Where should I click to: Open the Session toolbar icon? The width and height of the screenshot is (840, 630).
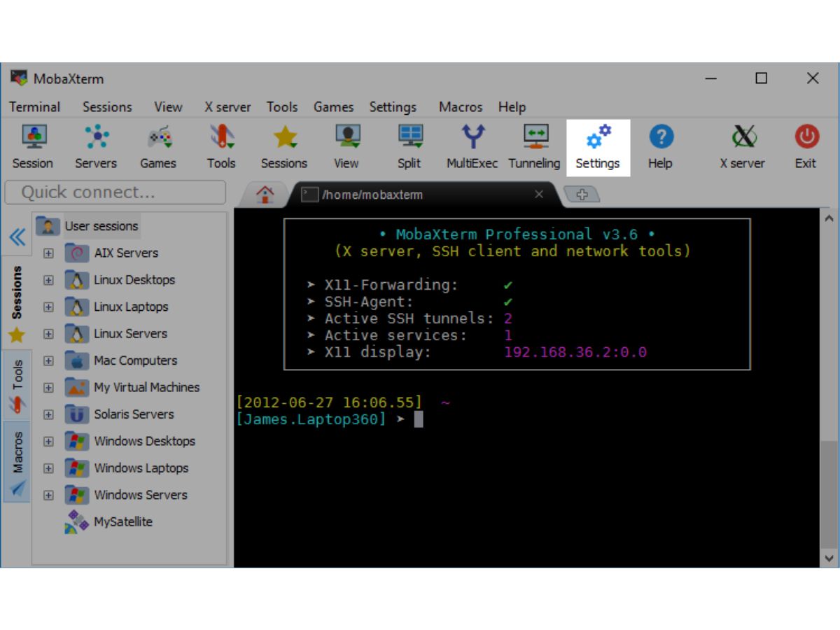click(x=33, y=146)
